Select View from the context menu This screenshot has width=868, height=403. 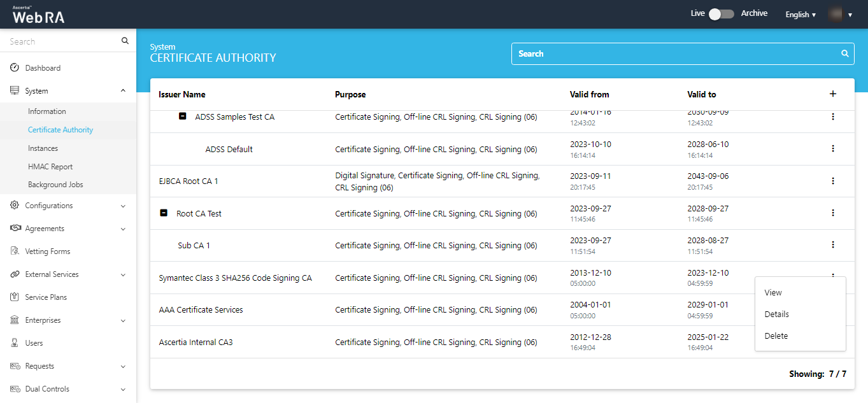[x=773, y=293]
